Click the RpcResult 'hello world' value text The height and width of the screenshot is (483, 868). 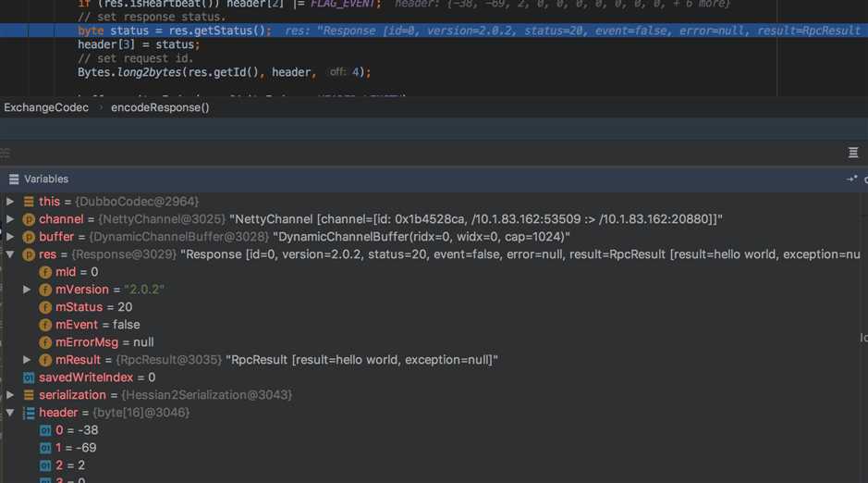361,360
